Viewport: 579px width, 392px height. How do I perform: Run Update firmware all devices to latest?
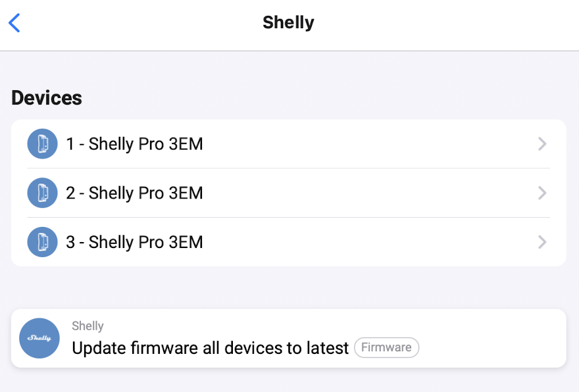210,348
